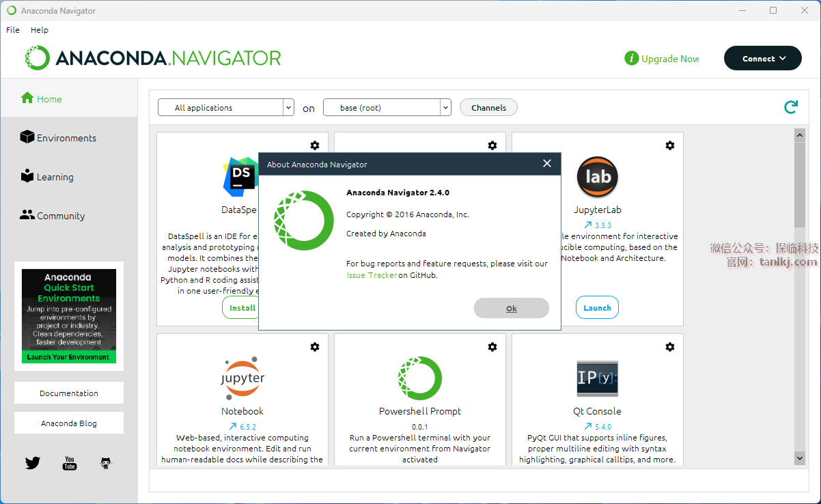Open the File menu
This screenshot has width=821, height=504.
pos(13,30)
